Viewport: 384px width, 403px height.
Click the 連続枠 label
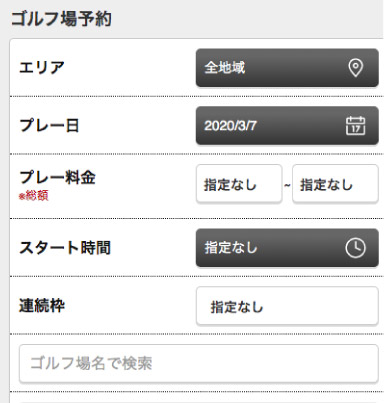tap(42, 306)
